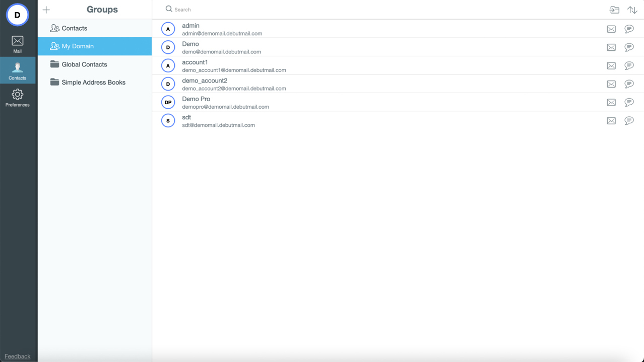Start chat with sdt contact
The image size is (644, 362).
click(629, 121)
